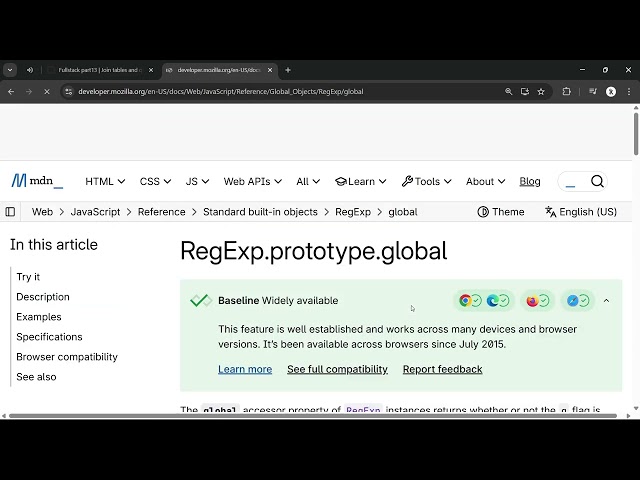Screen dimensions: 640x480
Task: Click the RegExp link in paragraph
Action: click(x=363, y=409)
